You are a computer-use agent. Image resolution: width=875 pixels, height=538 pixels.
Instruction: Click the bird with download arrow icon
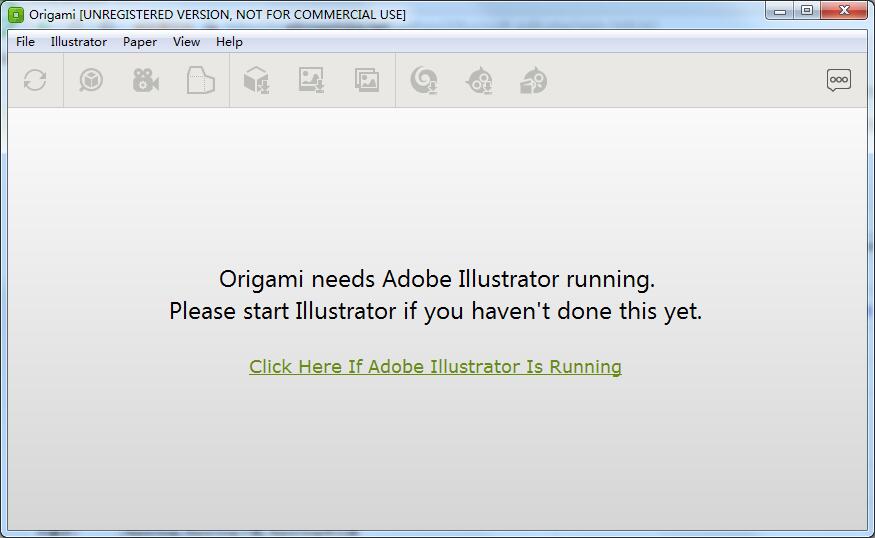coord(479,80)
